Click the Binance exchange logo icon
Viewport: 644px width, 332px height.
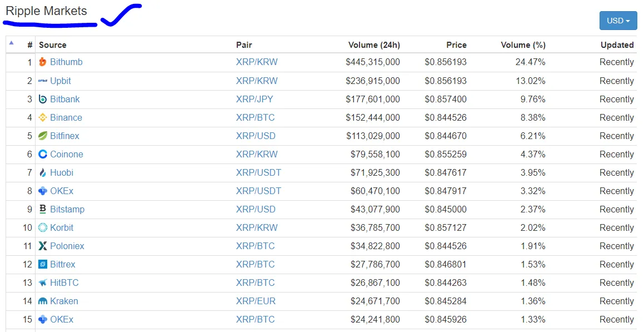tap(43, 117)
